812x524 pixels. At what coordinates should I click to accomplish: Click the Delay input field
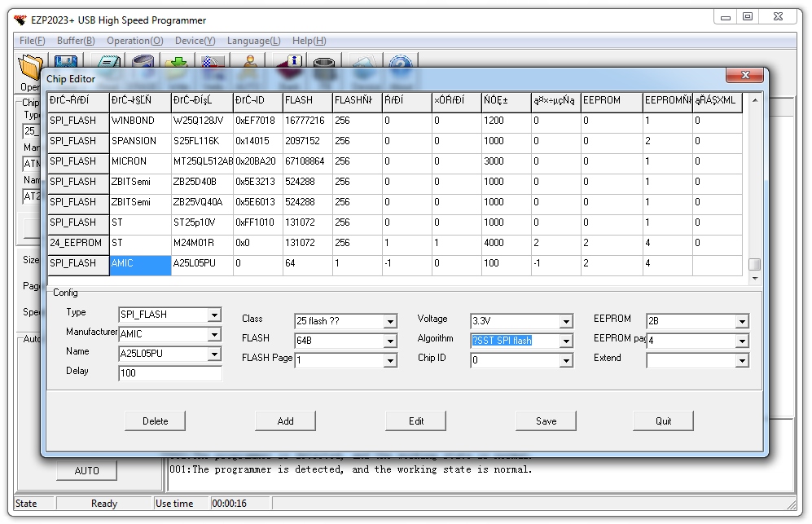169,374
